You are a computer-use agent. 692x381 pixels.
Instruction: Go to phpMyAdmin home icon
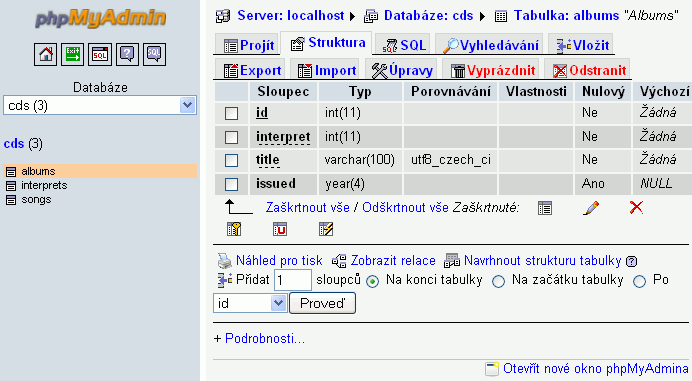pyautogui.click(x=45, y=54)
